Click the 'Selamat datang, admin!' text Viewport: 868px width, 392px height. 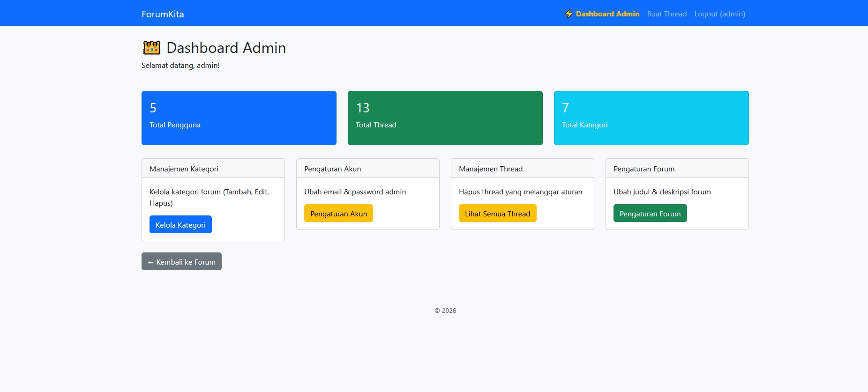point(180,66)
